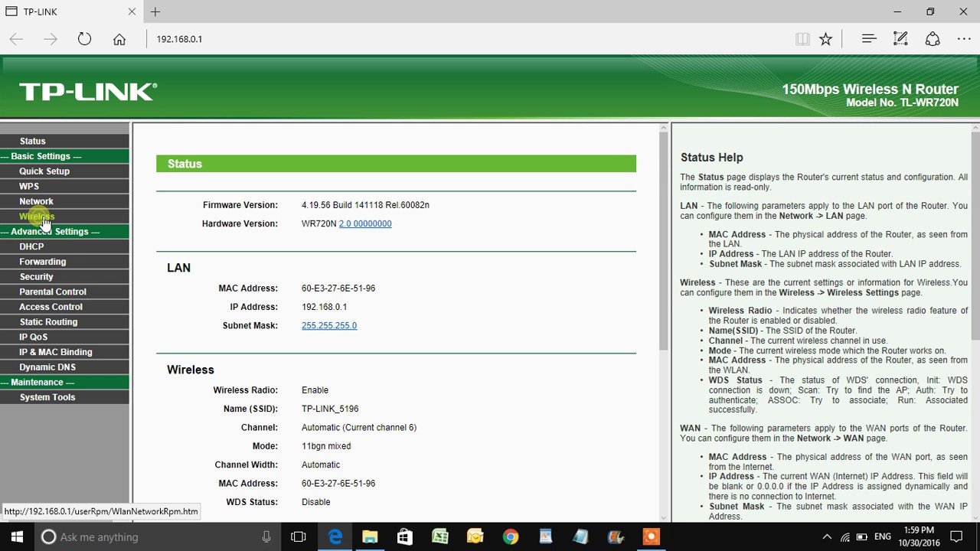This screenshot has height=551, width=980.
Task: Click the 255.255.255.0 subnet mask link
Action: tap(329, 325)
